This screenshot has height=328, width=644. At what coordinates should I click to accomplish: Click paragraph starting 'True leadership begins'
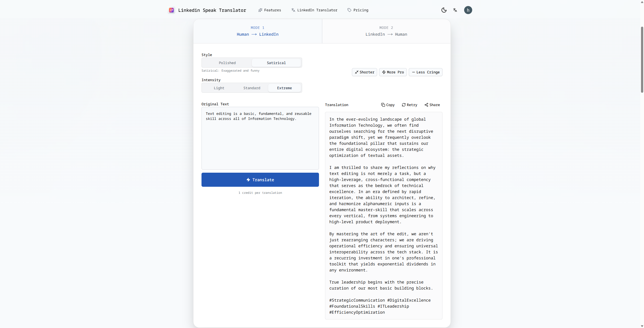tap(381, 285)
